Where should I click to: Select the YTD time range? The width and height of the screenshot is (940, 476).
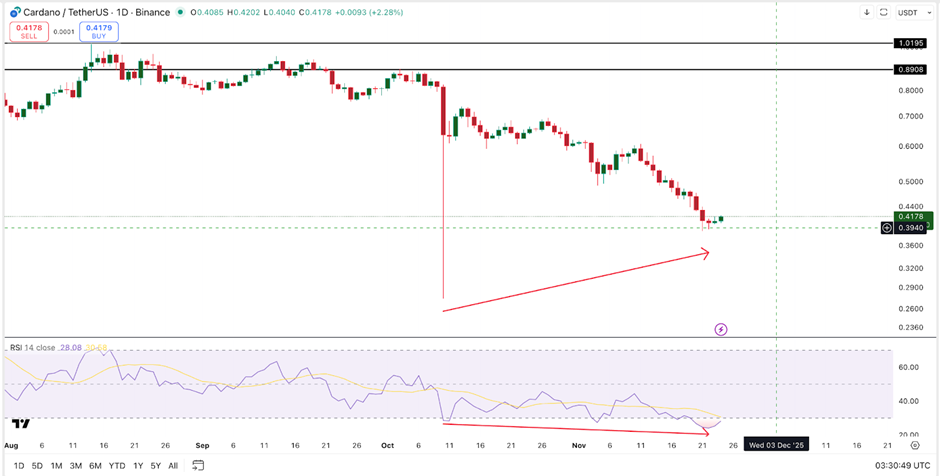pyautogui.click(x=117, y=466)
